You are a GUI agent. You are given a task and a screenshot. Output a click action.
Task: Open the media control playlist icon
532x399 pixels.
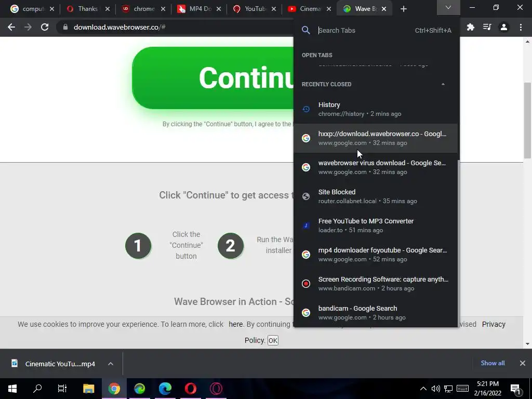tap(487, 27)
